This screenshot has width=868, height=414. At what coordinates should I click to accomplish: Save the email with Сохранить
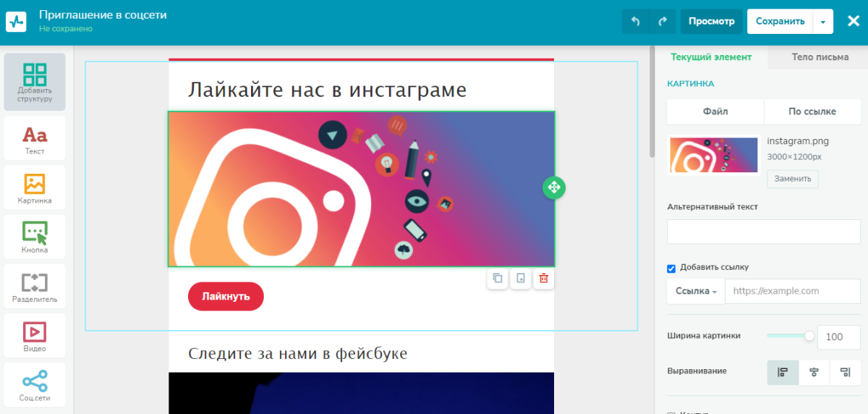[x=780, y=21]
